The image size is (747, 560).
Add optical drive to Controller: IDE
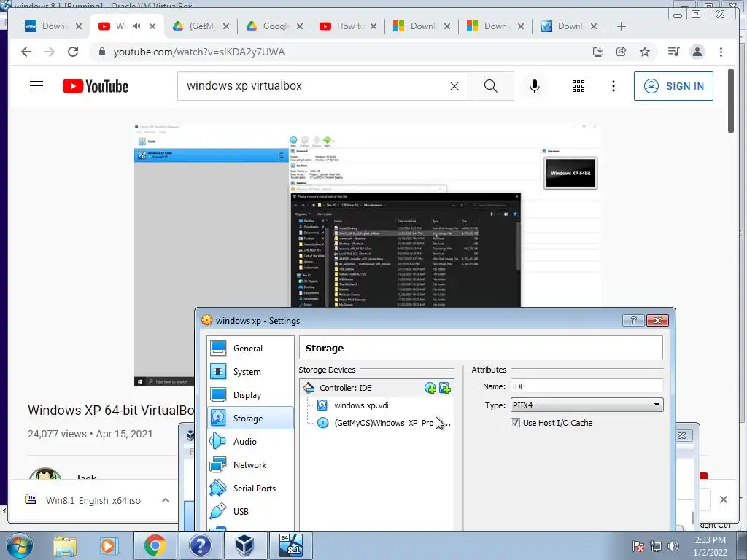point(430,388)
